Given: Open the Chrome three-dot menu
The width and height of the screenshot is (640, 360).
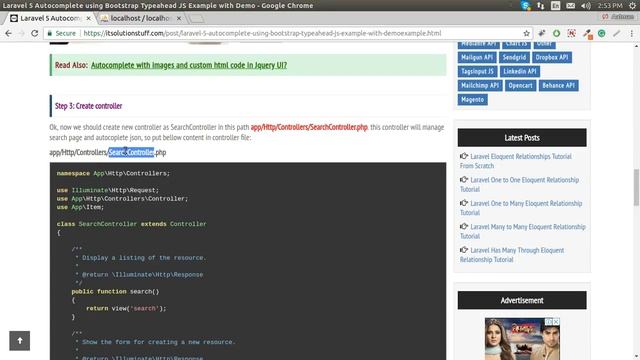Looking at the screenshot, I should click(632, 33).
